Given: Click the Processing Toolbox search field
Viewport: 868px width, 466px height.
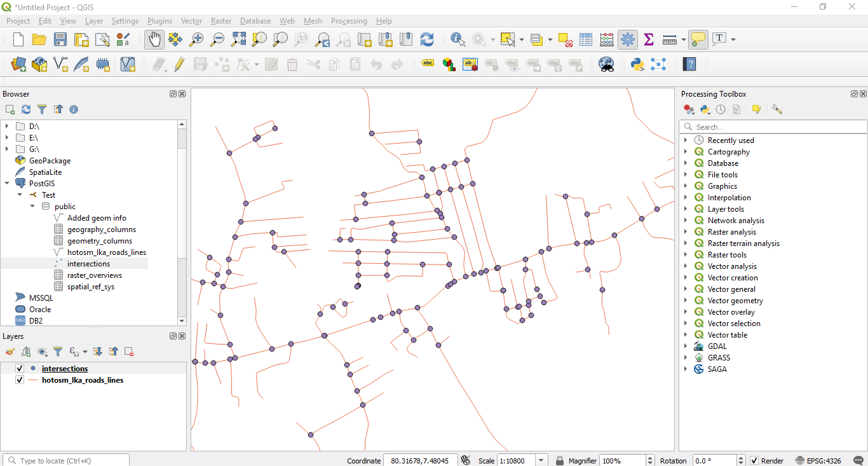Looking at the screenshot, I should [x=773, y=127].
